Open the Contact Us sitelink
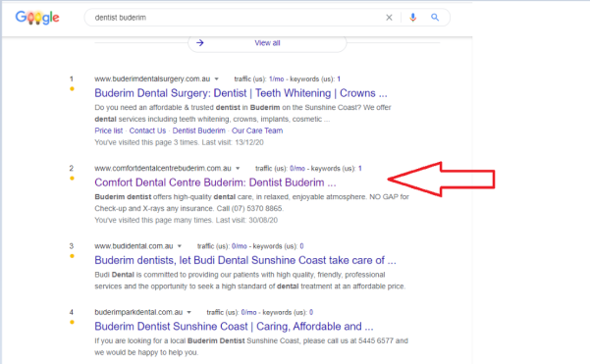The image size is (591, 364). pyautogui.click(x=147, y=130)
